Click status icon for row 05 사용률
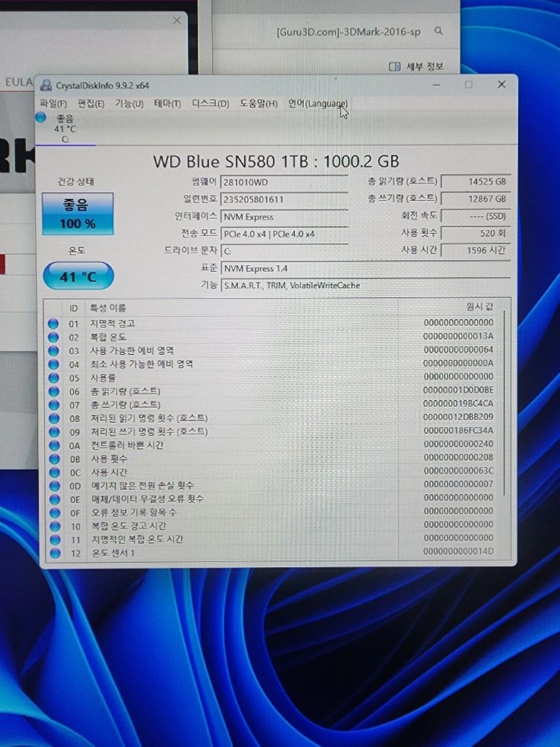560x747 pixels. point(54,378)
